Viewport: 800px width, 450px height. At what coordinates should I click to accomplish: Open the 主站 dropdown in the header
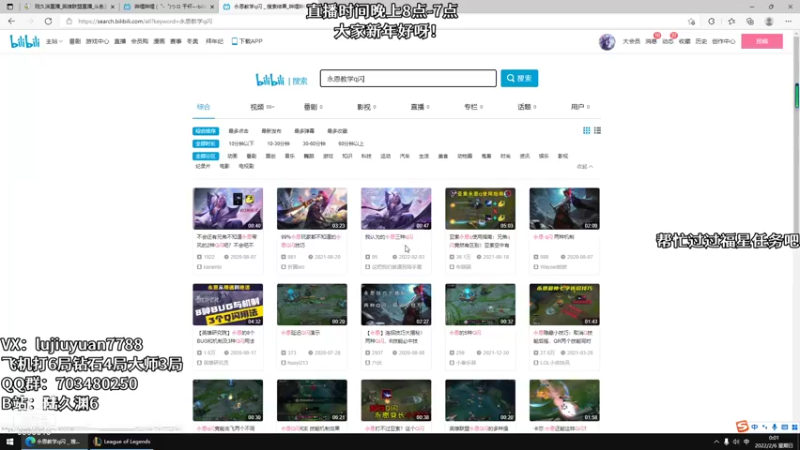[54, 41]
